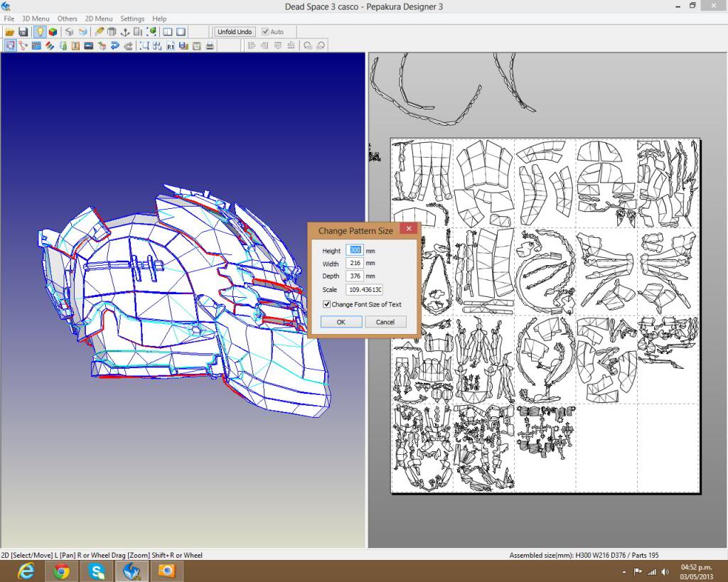The width and height of the screenshot is (728, 582).
Task: Click the left rotate 90 degrees icon
Action: [x=307, y=45]
